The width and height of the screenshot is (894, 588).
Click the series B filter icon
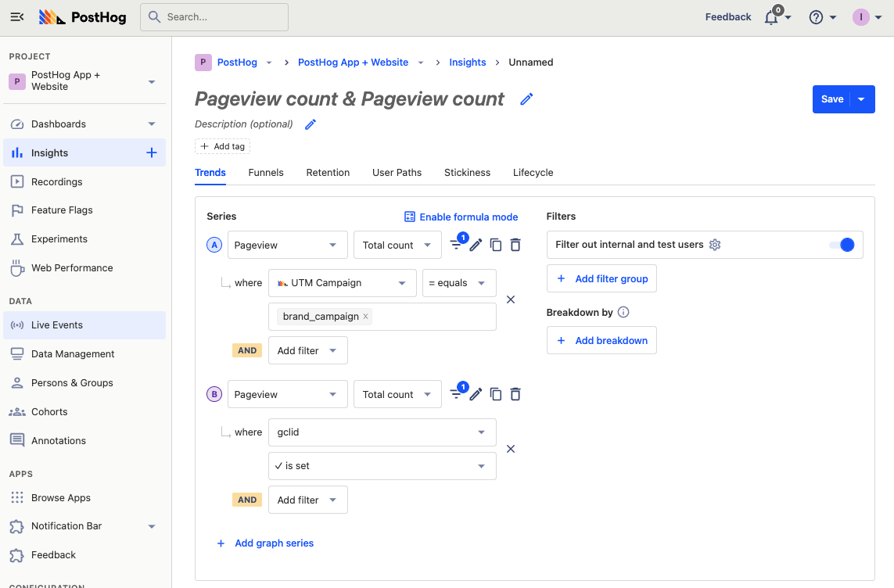pos(457,394)
